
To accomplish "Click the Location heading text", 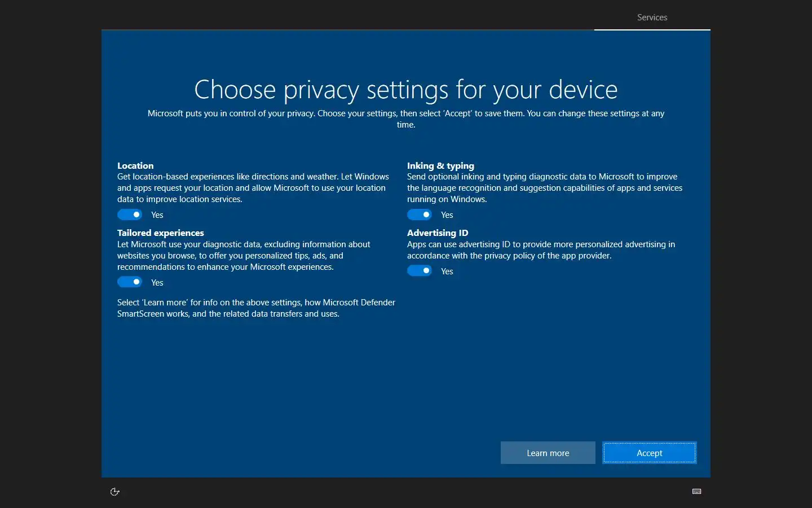I will (135, 165).
